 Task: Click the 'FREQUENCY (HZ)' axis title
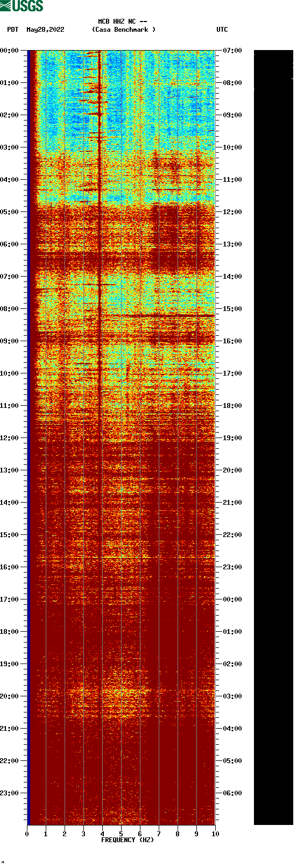coord(128,840)
